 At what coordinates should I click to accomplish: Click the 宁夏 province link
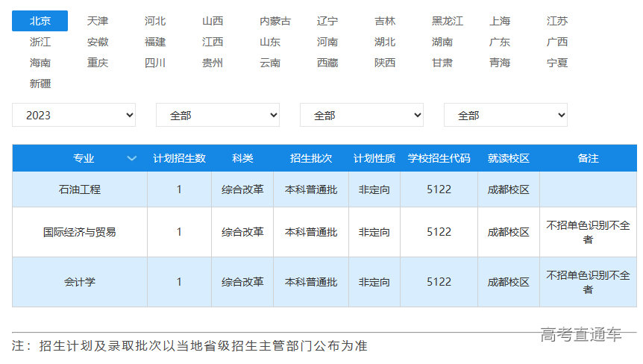(x=557, y=63)
